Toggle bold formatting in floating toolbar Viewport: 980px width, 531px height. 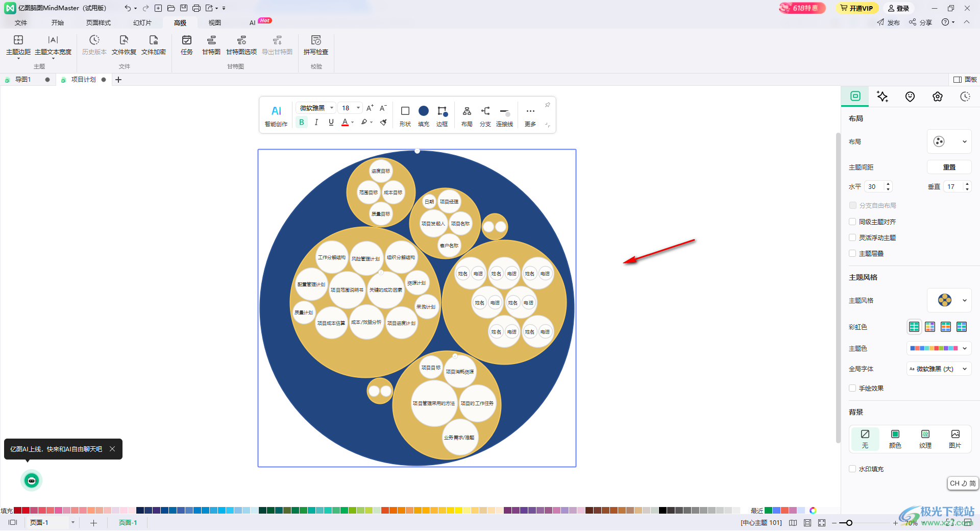point(302,123)
